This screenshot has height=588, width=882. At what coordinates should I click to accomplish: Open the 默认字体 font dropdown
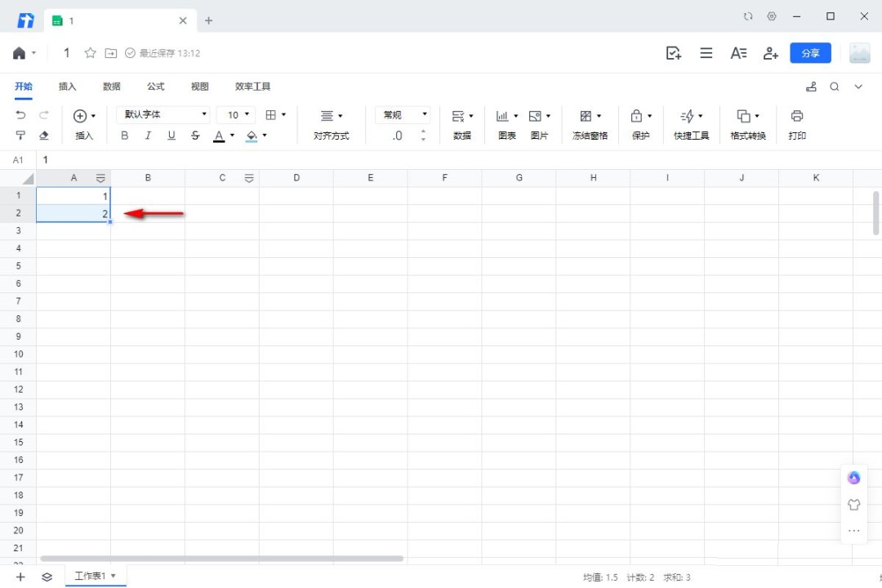[x=163, y=115]
